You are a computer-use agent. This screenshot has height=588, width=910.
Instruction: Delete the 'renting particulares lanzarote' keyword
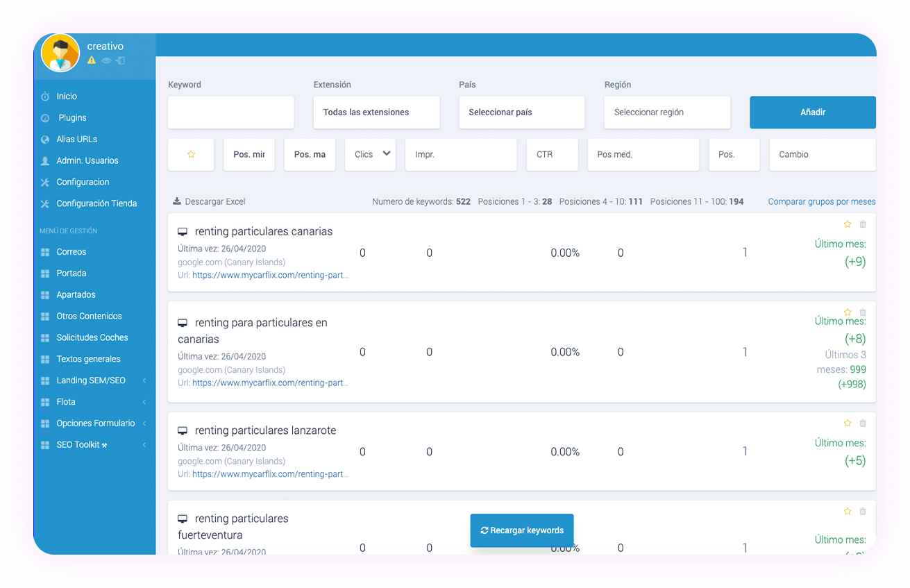pos(863,423)
